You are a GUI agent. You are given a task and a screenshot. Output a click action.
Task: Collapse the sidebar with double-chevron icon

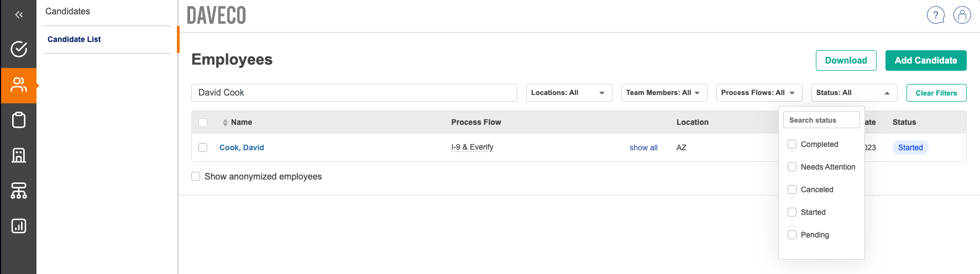pos(19,15)
